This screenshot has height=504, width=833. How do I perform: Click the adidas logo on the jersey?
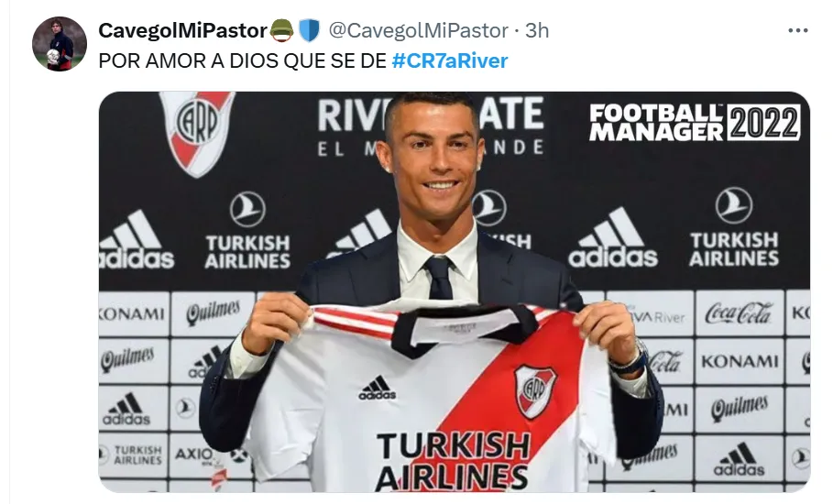[378, 388]
